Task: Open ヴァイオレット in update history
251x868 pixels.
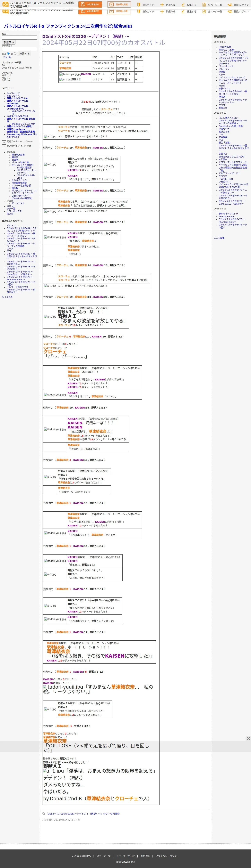Action: [226, 66]
